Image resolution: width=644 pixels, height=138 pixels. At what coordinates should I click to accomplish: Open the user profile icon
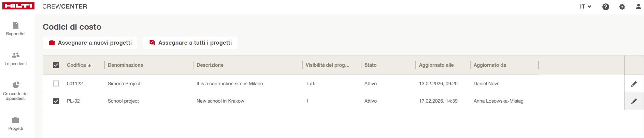point(638,6)
